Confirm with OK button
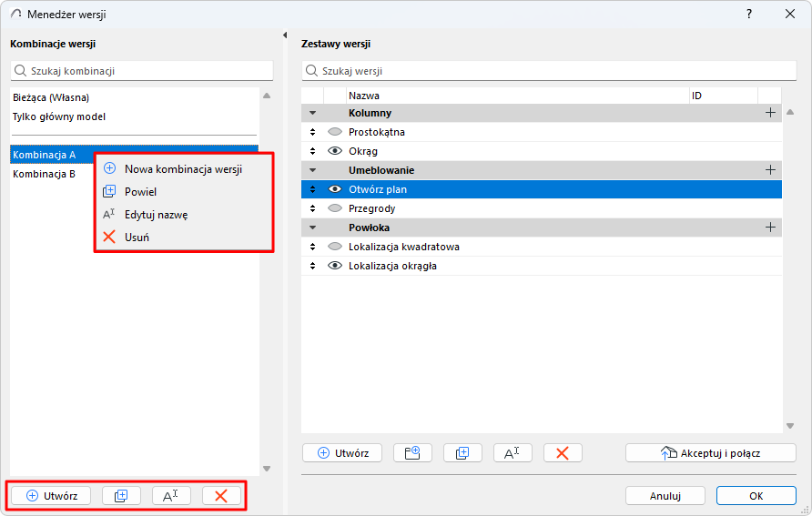Image resolution: width=812 pixels, height=516 pixels. [756, 496]
